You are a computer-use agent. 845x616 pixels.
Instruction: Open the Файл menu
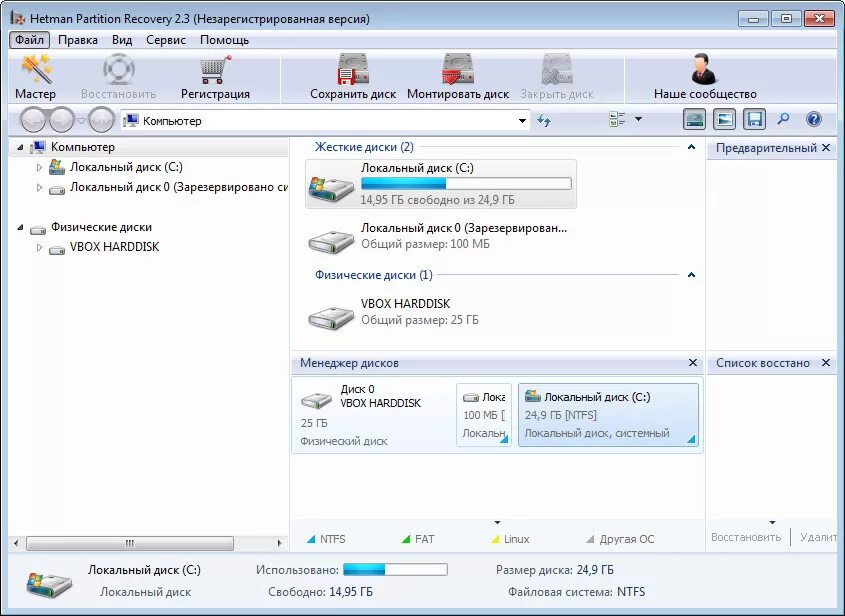click(x=29, y=40)
